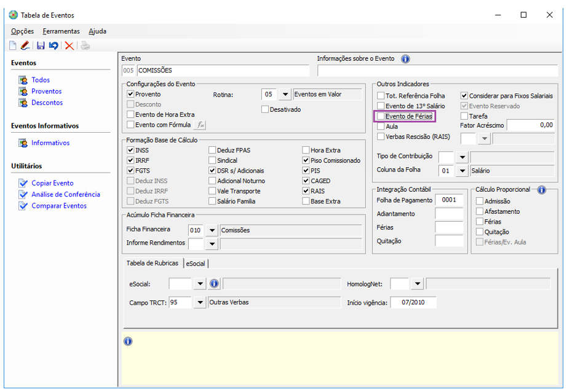This screenshot has width=567, height=392.
Task: Enable the Vale Transporte checkbox
Action: pos(212,191)
